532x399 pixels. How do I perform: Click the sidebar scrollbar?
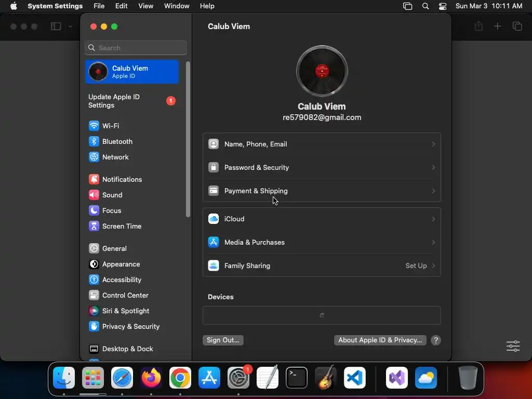(x=188, y=139)
